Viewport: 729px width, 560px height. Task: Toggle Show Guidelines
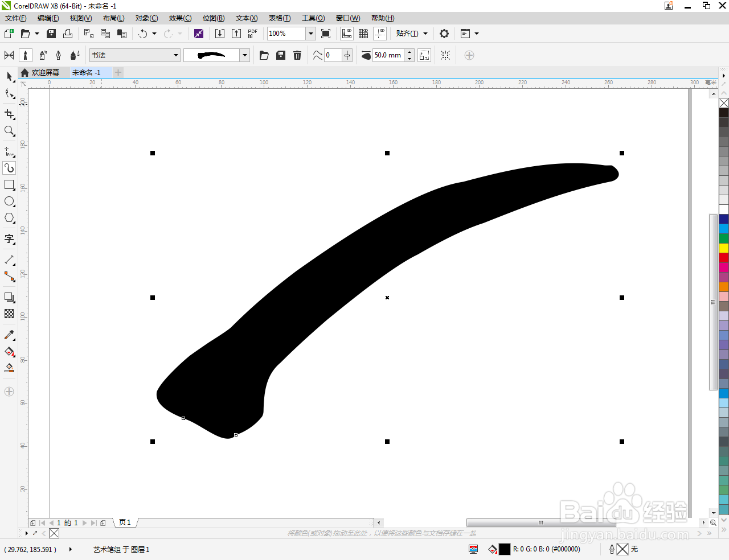[x=380, y=34]
